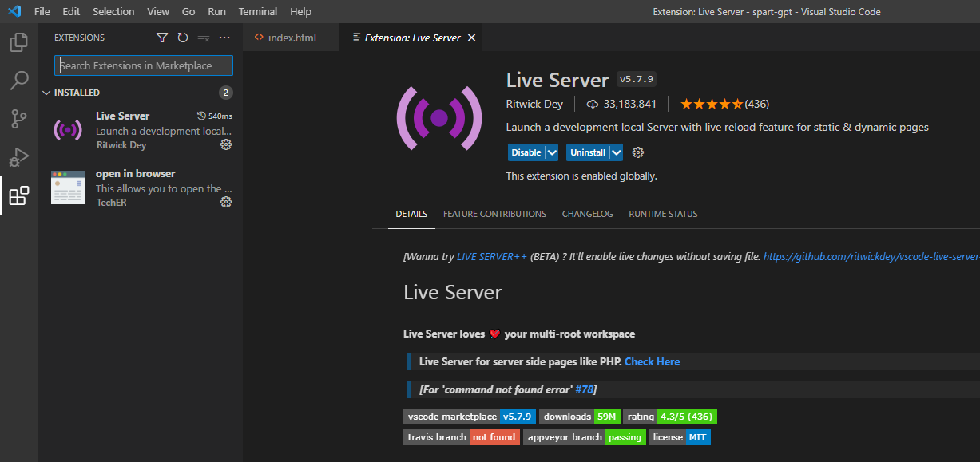This screenshot has width=980, height=462.
Task: Click the downloads 59M badge
Action: coord(580,417)
